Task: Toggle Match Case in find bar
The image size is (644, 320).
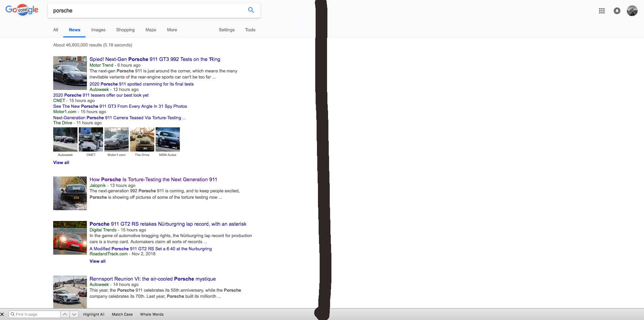Action: [122, 314]
